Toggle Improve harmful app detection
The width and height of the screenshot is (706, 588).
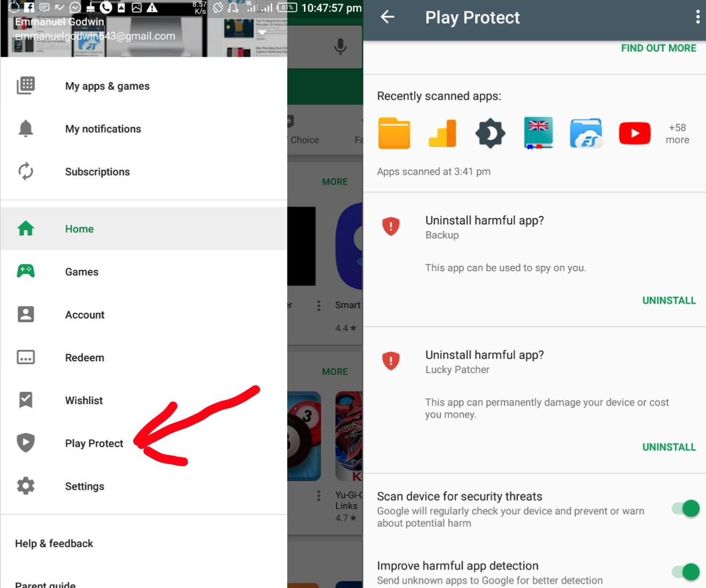(686, 572)
